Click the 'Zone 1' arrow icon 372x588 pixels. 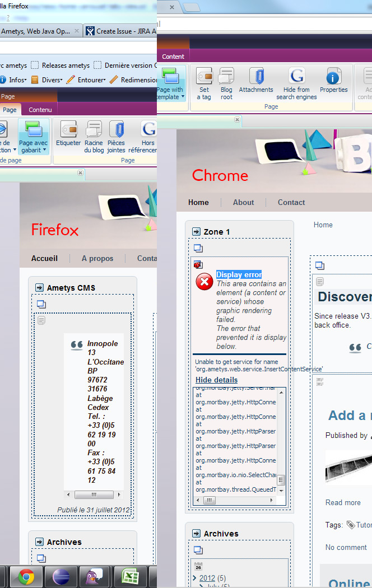(x=196, y=232)
